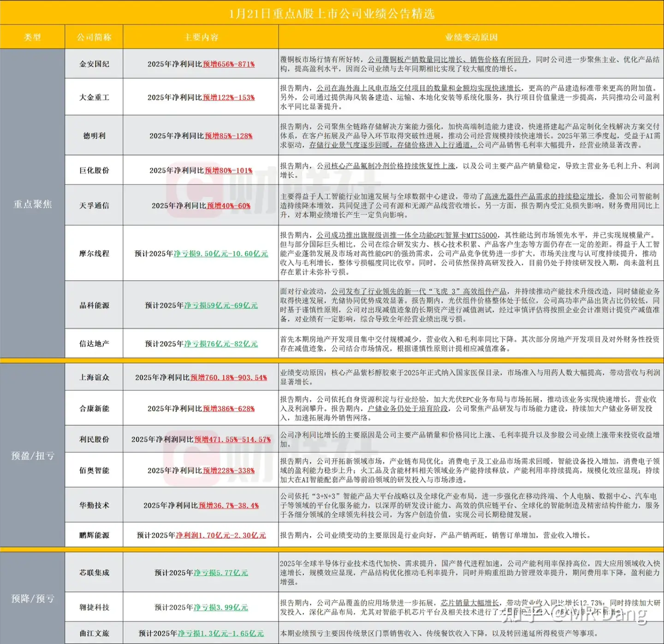The height and width of the screenshot is (644, 664).
Task: Click the title 1月21日重点A股上市公司业绩公告精选
Action: [332, 13]
